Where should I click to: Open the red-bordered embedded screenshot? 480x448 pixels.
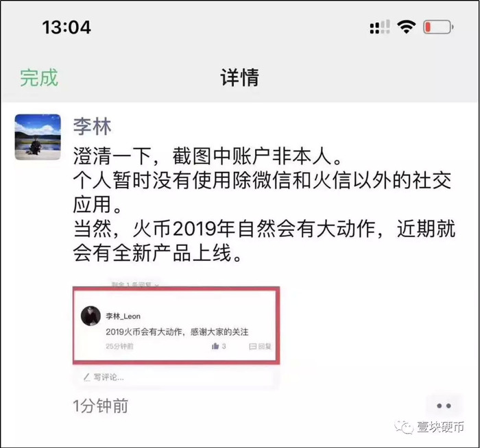click(x=176, y=325)
